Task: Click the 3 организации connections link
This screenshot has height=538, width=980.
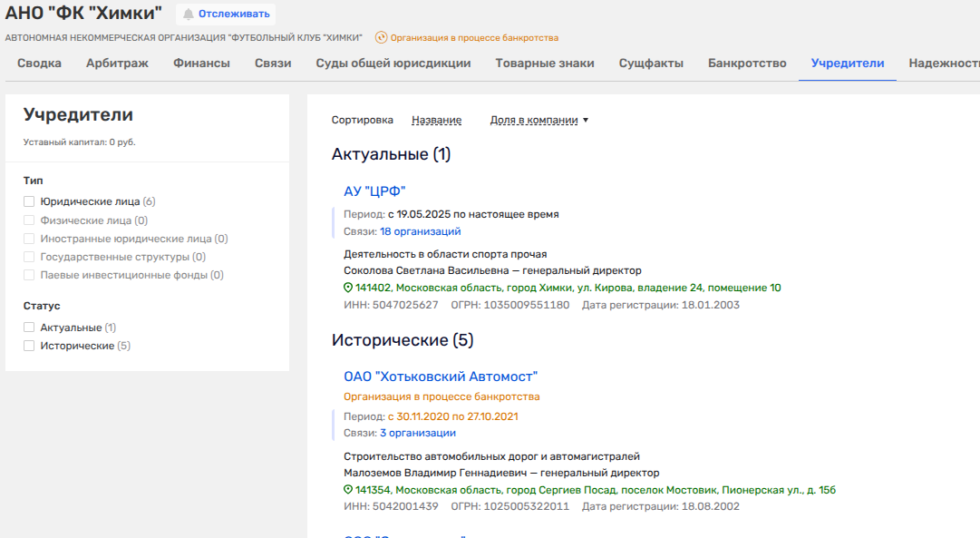Action: pos(417,433)
